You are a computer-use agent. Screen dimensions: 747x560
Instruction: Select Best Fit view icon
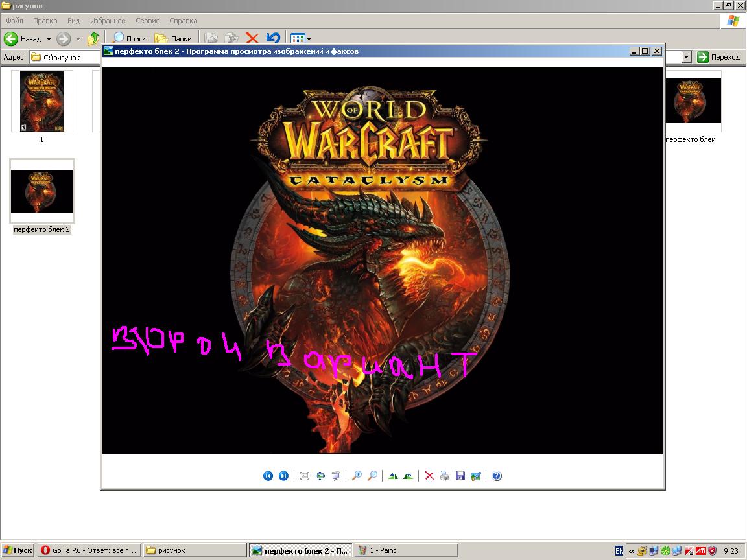pyautogui.click(x=305, y=476)
